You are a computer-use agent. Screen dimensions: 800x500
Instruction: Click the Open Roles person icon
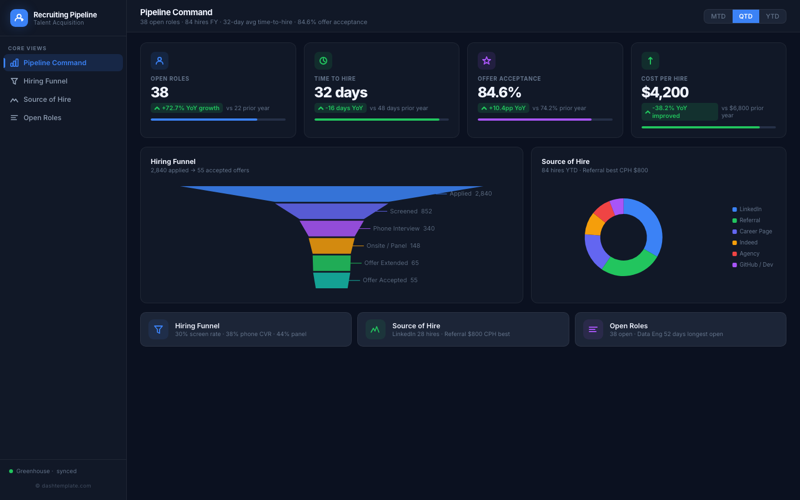pos(159,61)
